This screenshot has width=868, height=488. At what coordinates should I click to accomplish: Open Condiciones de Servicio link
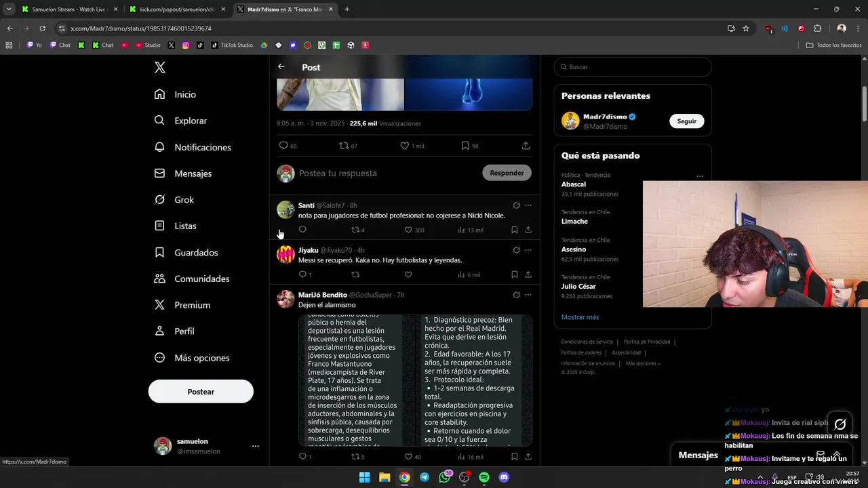pyautogui.click(x=587, y=342)
